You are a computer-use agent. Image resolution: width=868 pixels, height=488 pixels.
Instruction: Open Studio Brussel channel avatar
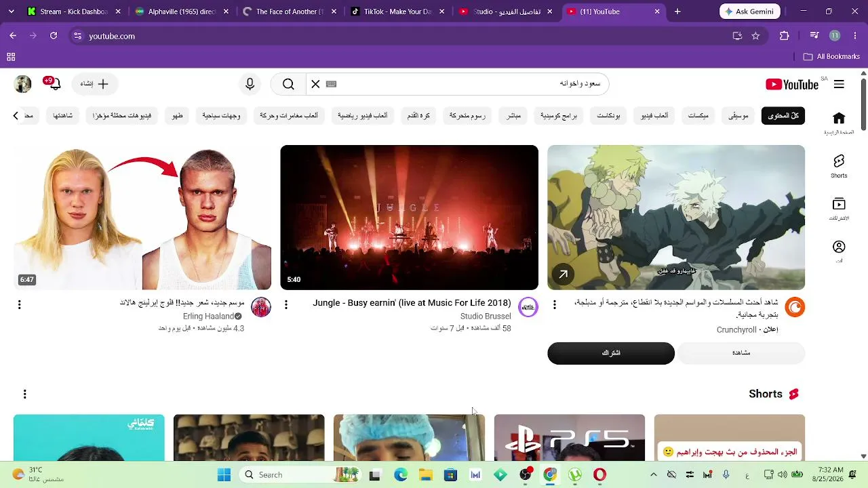point(528,307)
